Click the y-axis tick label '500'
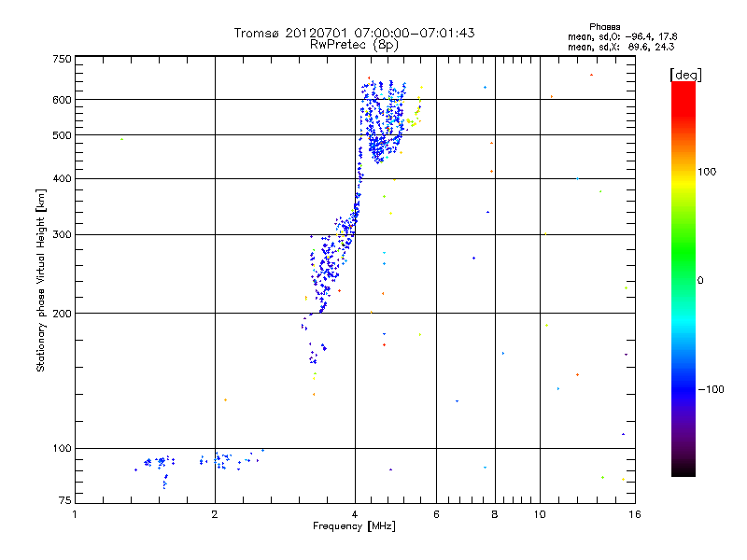Viewport: 747px width, 560px height. (62, 135)
